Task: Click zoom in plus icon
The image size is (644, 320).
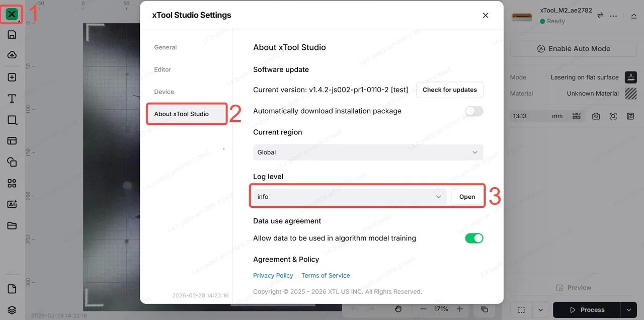Action: tap(460, 309)
